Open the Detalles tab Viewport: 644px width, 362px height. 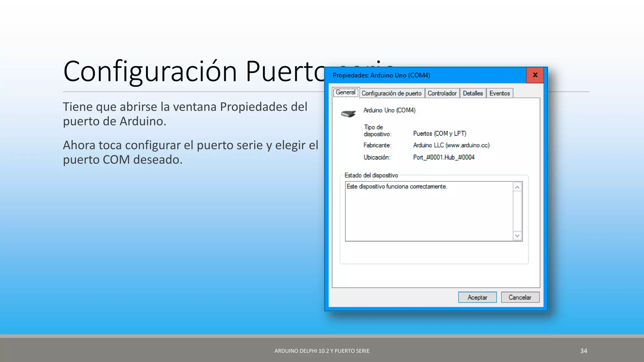[x=473, y=93]
